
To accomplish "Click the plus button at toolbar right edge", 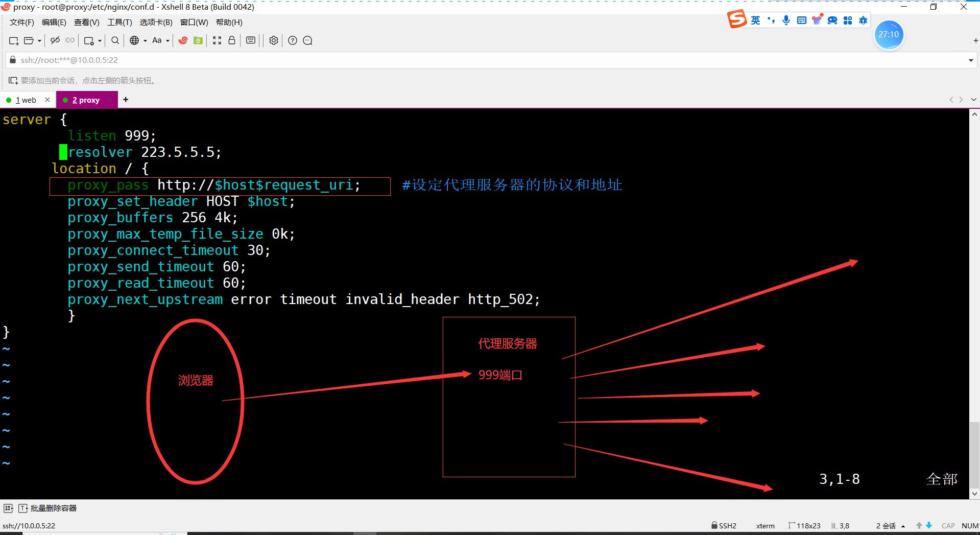I will (x=975, y=40).
